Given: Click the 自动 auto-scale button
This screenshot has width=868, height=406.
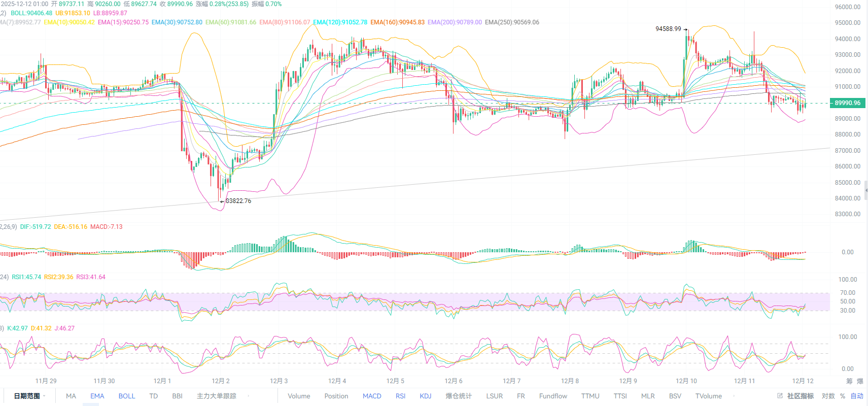Looking at the screenshot, I should tap(857, 396).
